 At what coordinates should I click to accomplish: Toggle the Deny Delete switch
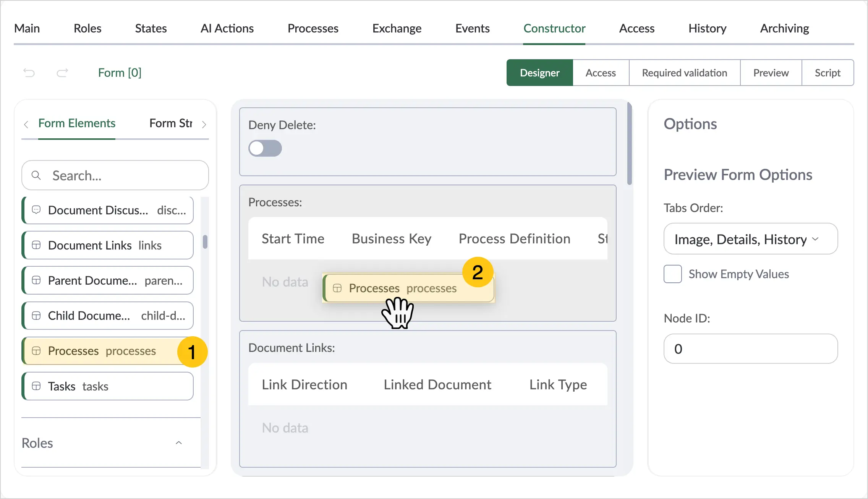click(265, 148)
